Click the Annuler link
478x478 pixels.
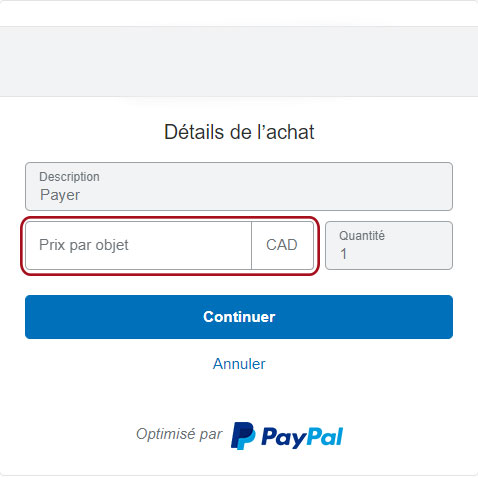(239, 364)
